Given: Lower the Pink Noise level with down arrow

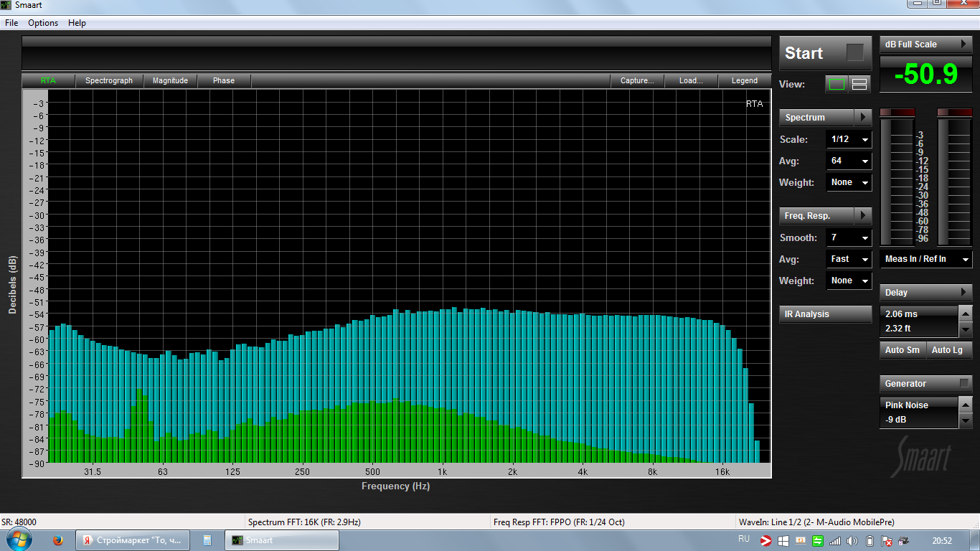Looking at the screenshot, I should click(x=966, y=421).
